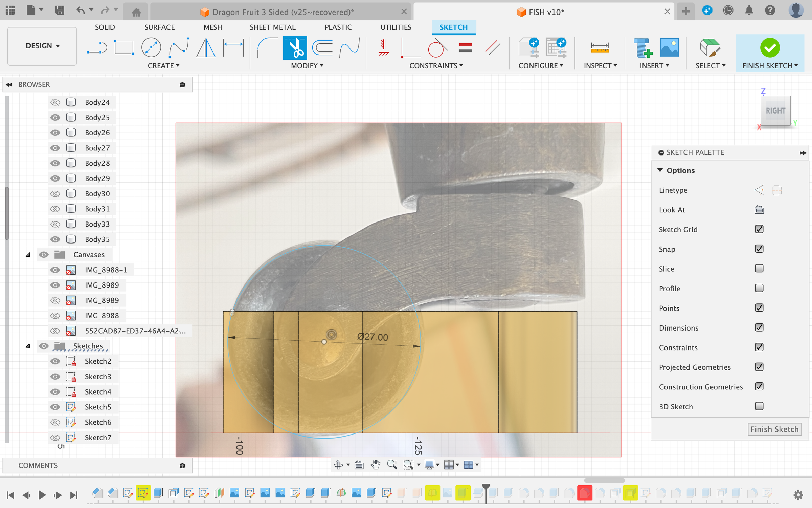Hide Body25 using its eye icon
812x508 pixels.
click(x=55, y=118)
